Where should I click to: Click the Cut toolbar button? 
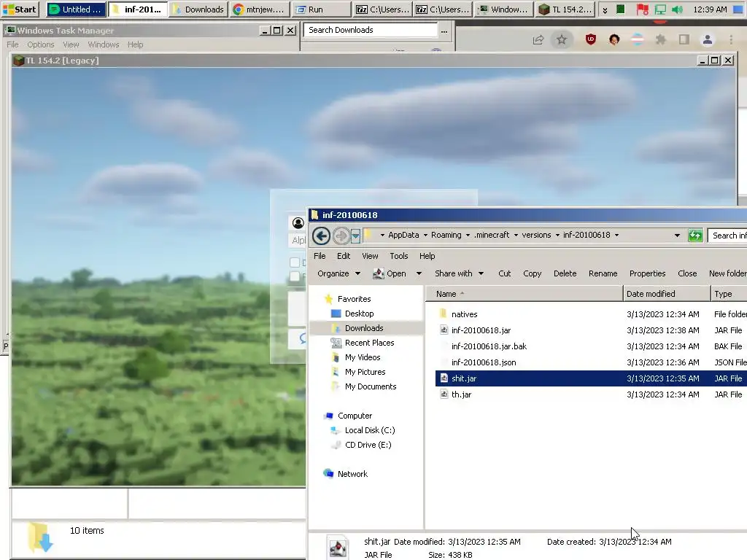[505, 273]
